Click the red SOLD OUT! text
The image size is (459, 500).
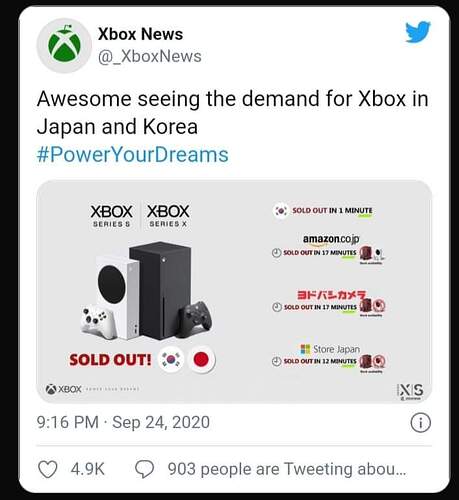pos(110,360)
